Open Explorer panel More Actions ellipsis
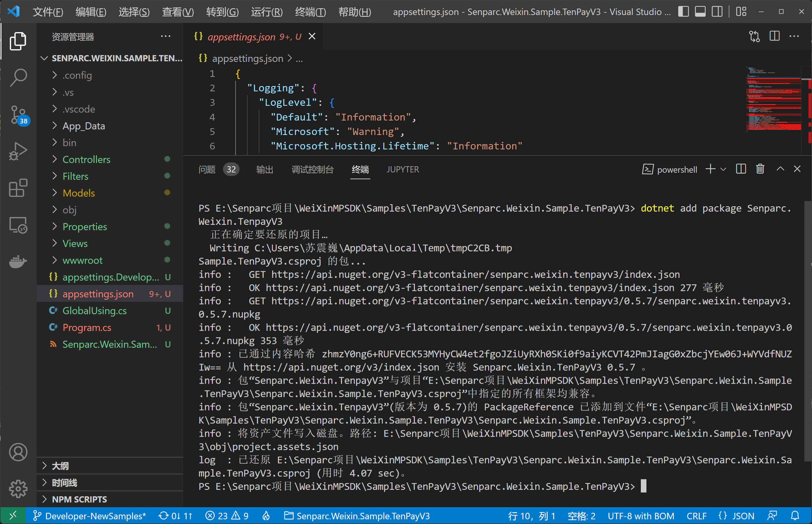Image resolution: width=812 pixels, height=524 pixels. [166, 36]
